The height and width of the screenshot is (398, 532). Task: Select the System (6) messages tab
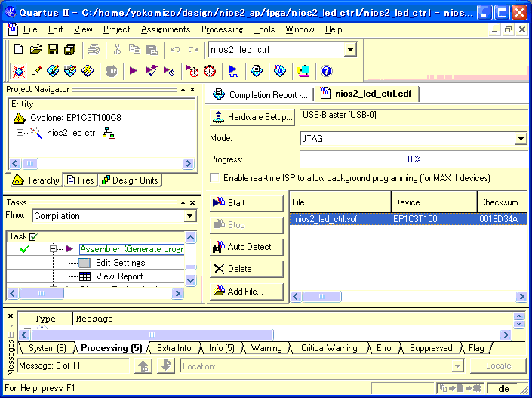pos(47,348)
